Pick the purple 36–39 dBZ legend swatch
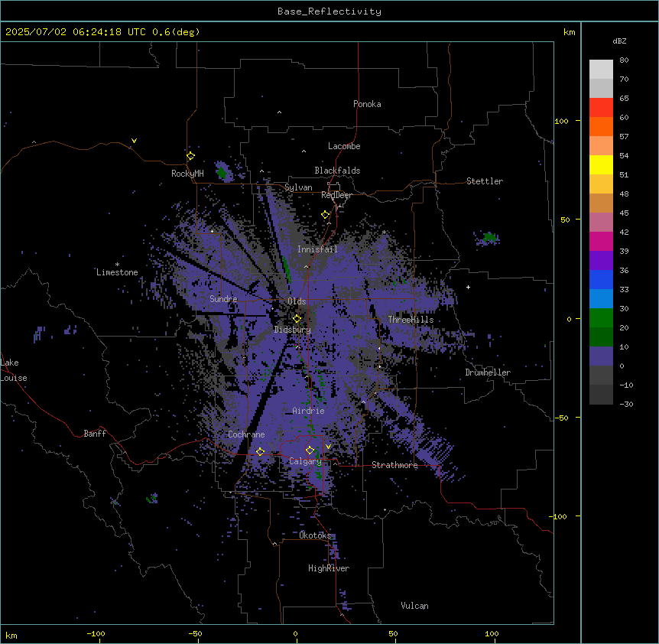This screenshot has height=644, width=659. 601,261
